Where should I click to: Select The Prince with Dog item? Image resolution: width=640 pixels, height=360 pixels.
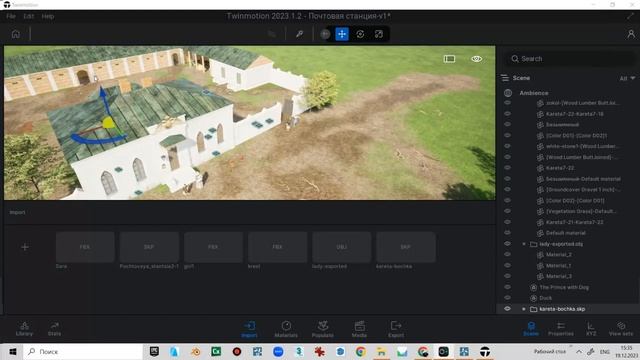564,287
